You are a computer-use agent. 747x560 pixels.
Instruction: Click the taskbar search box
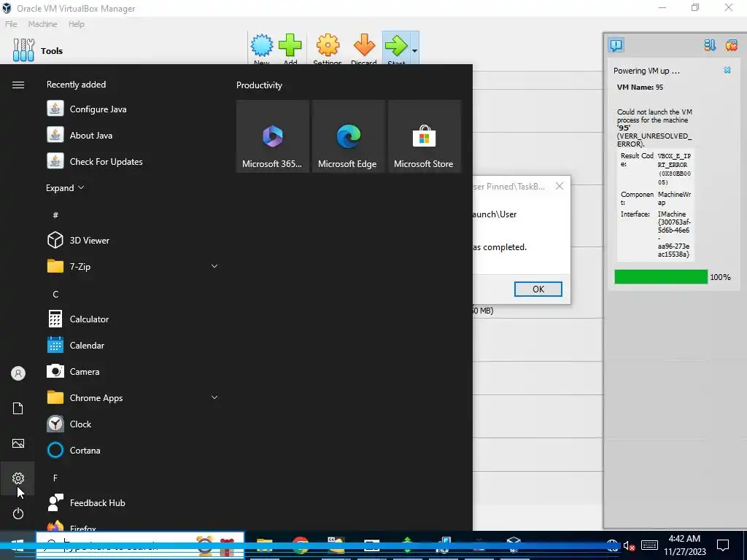point(140,545)
